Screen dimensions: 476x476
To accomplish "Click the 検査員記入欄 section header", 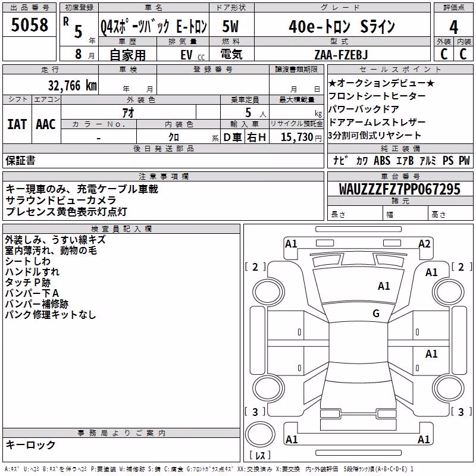I will (x=121, y=229).
